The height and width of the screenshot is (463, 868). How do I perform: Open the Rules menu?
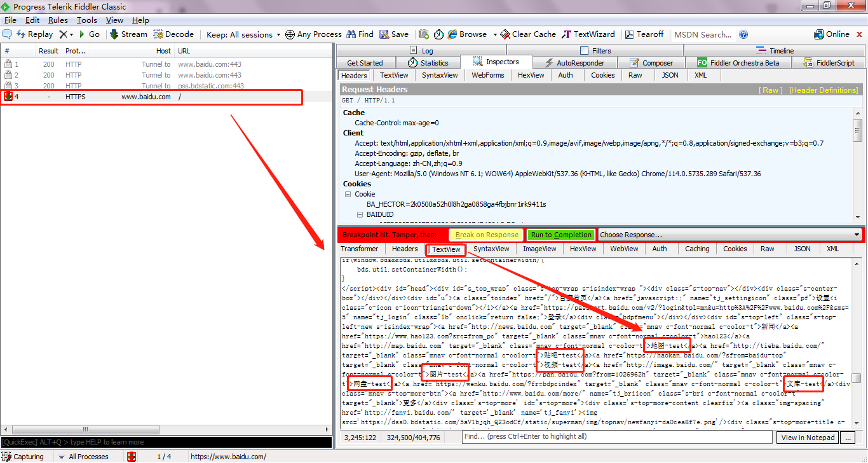tap(58, 20)
